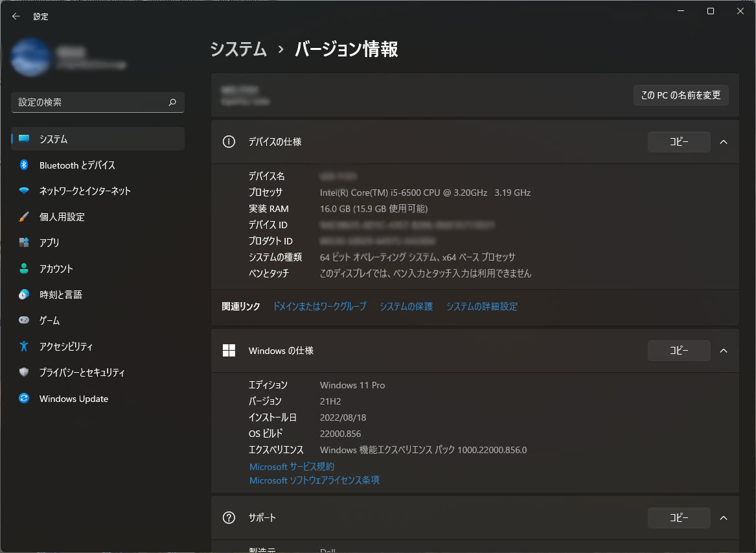Collapse the デバイスの仕様 section chevron

pyautogui.click(x=723, y=142)
